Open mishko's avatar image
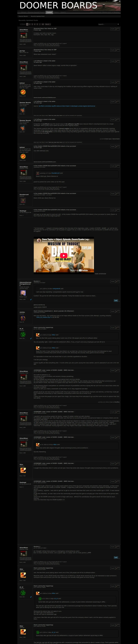The width and height of the screenshot is (138, 644). (x=23, y=318)
